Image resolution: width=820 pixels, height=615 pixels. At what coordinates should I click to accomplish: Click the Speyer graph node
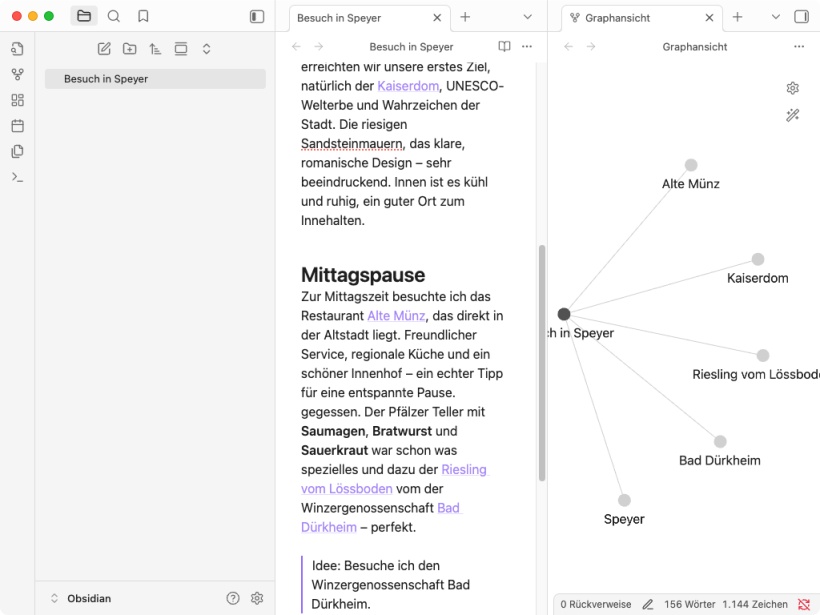coord(624,500)
